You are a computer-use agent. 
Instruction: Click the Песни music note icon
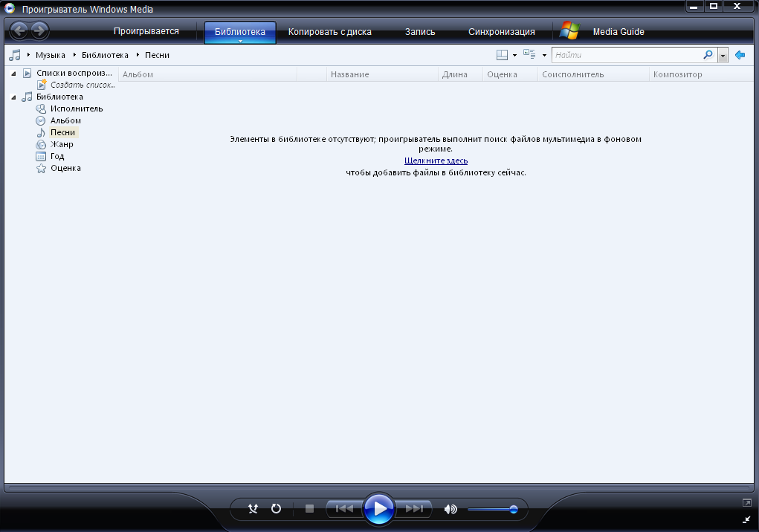click(41, 132)
